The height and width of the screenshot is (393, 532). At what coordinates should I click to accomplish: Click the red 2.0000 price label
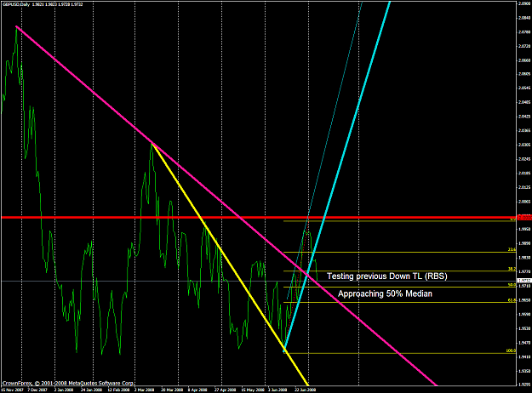click(x=524, y=218)
